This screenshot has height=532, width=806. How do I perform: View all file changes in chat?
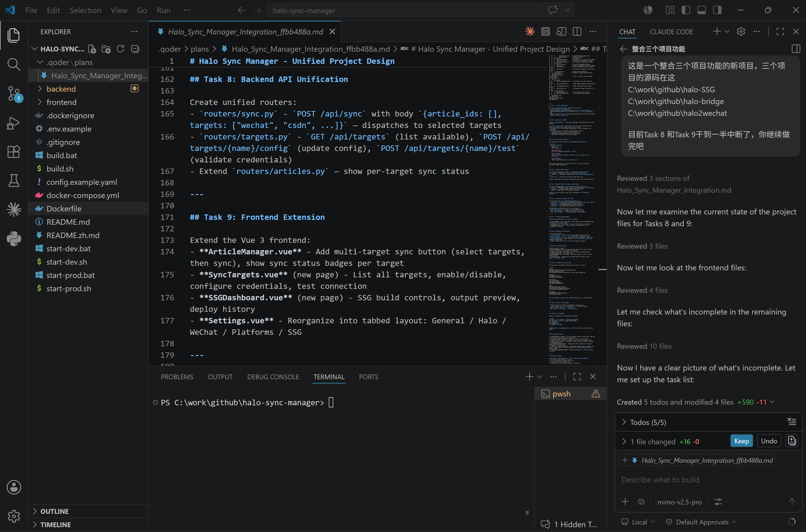(x=792, y=441)
